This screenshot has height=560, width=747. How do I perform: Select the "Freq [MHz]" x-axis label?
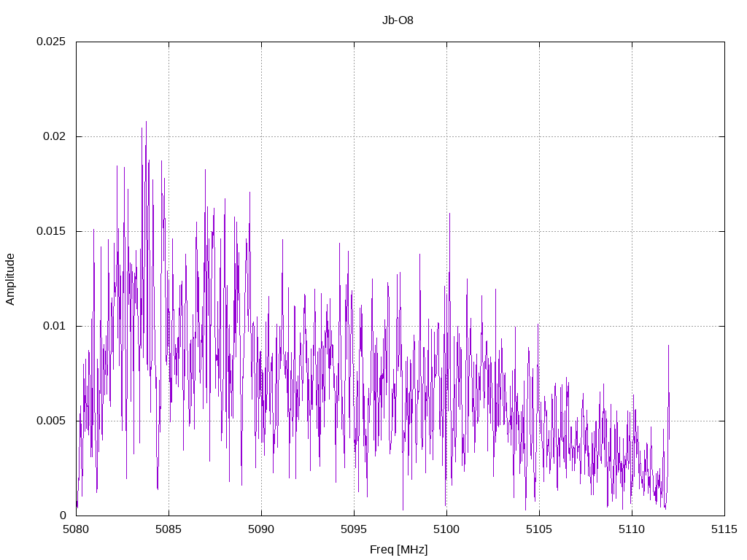(x=399, y=549)
